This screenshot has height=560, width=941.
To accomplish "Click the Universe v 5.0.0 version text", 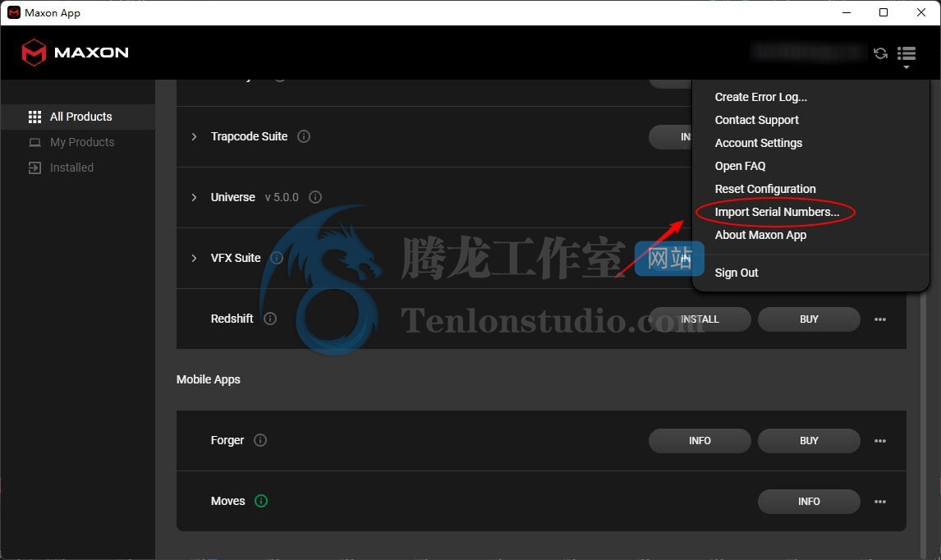I will coord(282,197).
